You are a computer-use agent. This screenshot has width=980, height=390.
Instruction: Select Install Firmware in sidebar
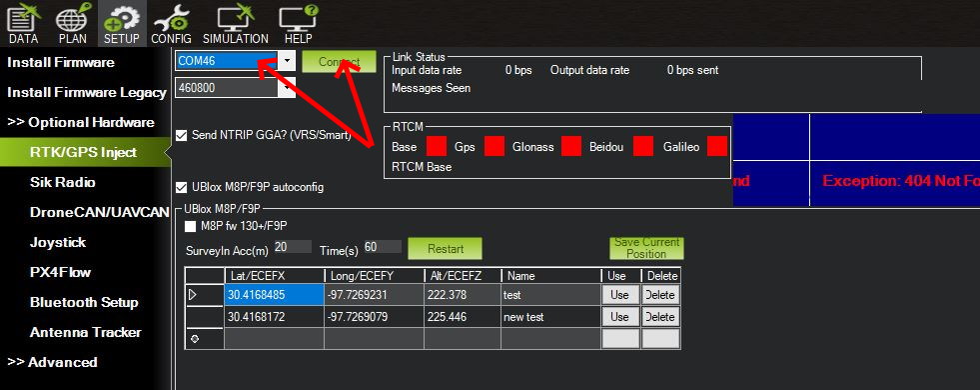(61, 62)
